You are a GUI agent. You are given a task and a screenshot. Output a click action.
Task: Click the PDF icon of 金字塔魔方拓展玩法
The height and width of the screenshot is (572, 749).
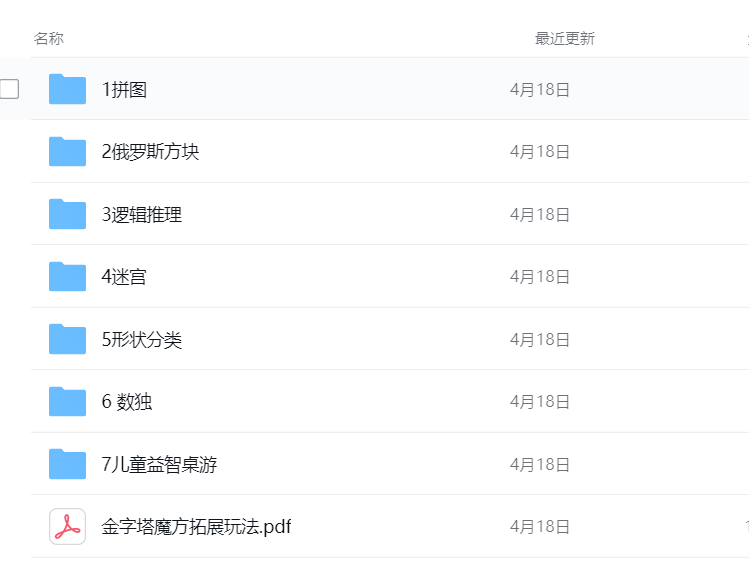pos(67,527)
